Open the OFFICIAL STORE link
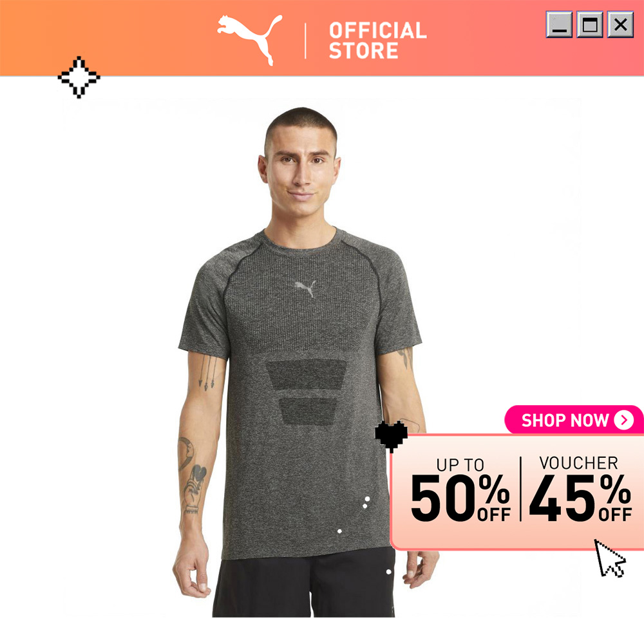The height and width of the screenshot is (644, 644). 377,41
